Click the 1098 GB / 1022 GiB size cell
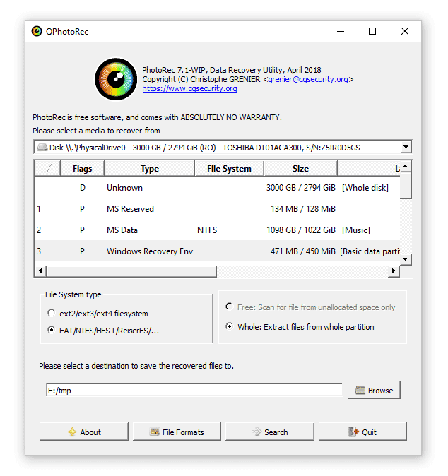Image resolution: width=448 pixels, height=476 pixels. pos(301,230)
